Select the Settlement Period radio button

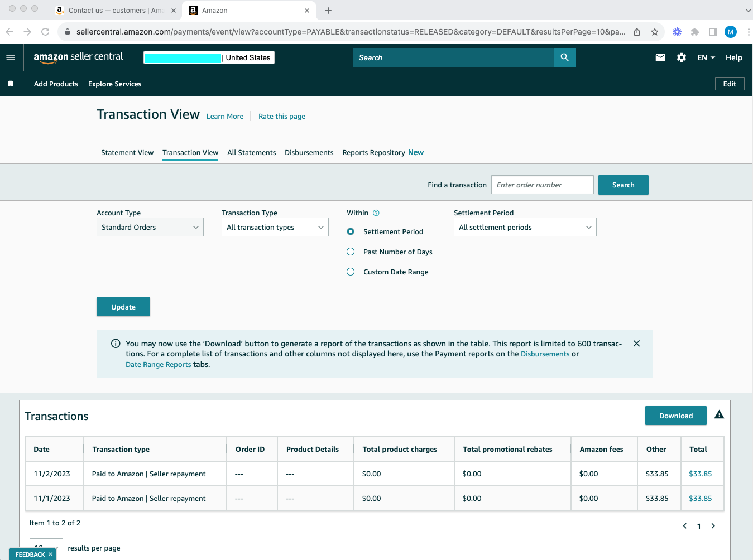click(351, 231)
